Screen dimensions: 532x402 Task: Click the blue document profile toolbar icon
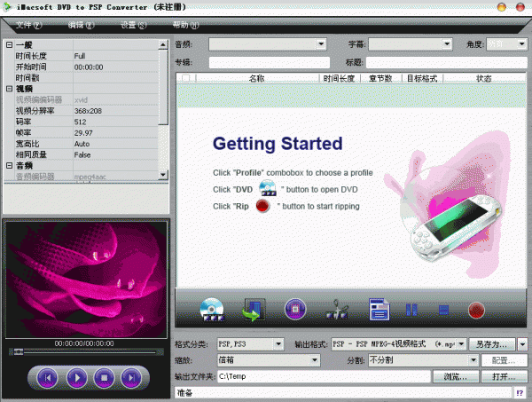(379, 310)
